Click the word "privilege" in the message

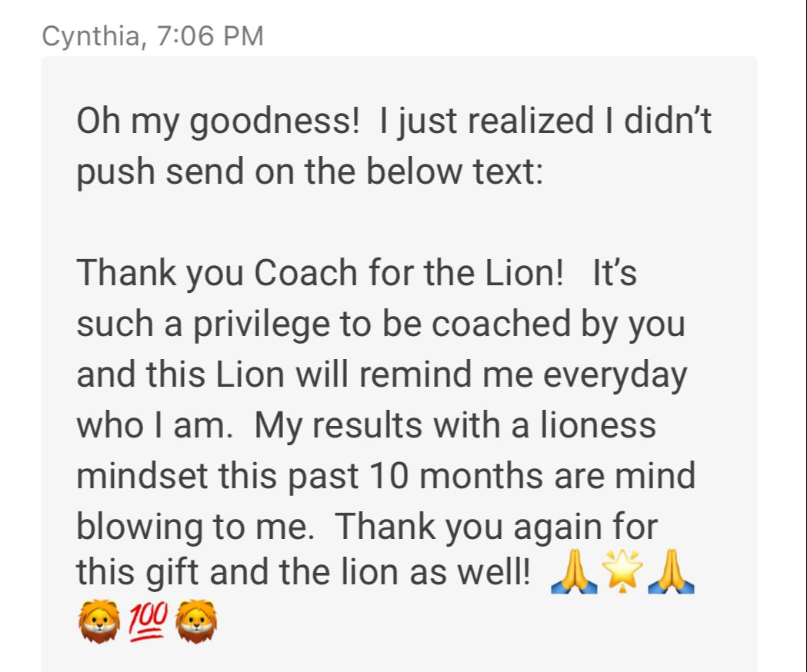262,325
